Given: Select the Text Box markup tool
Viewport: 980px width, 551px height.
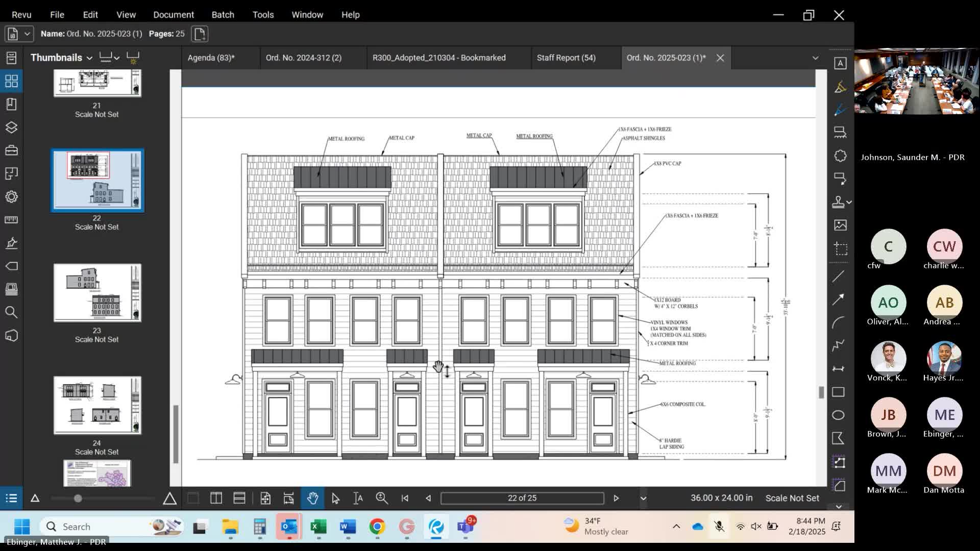Looking at the screenshot, I should [x=840, y=62].
